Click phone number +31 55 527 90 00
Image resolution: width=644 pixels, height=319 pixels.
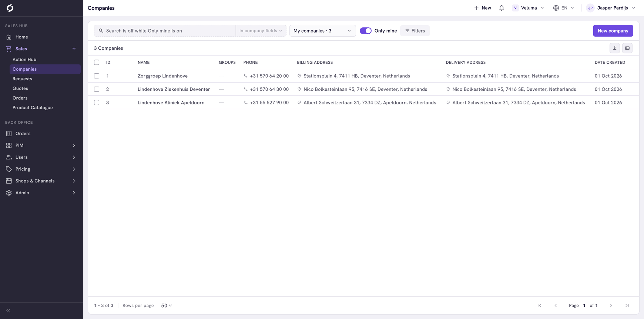pos(269,103)
